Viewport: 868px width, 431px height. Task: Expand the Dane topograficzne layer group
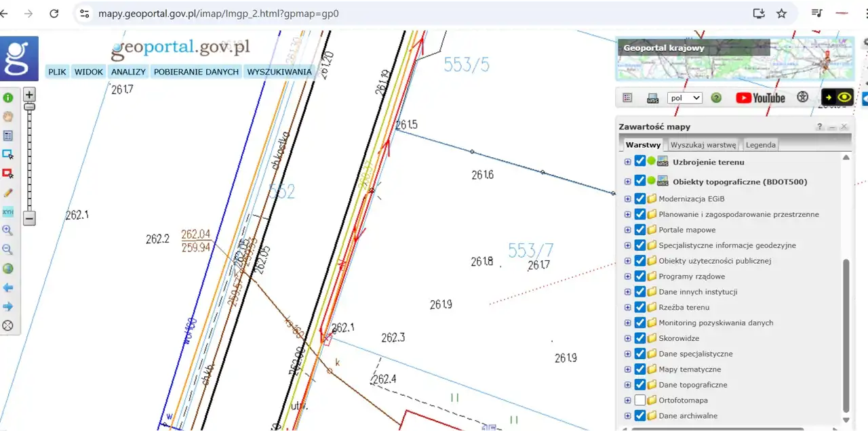[627, 385]
